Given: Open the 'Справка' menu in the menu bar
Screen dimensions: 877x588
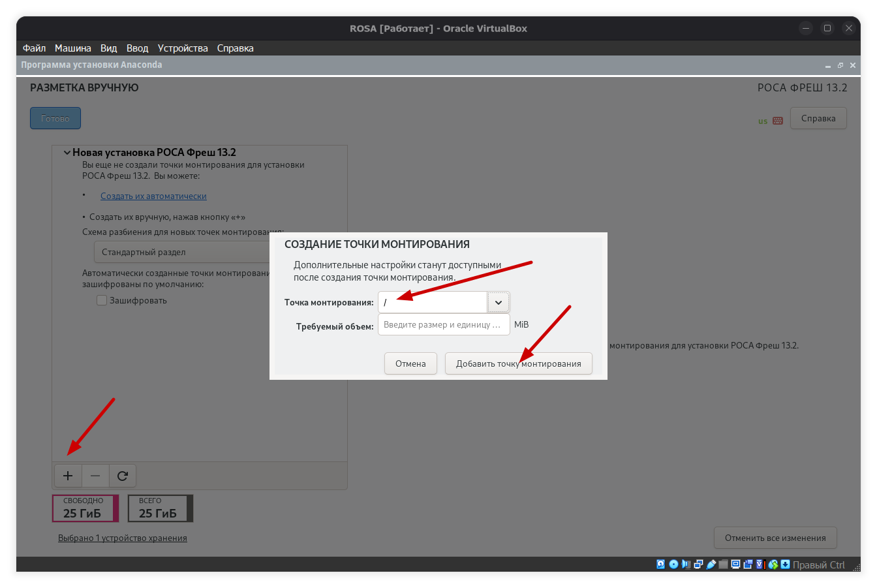Looking at the screenshot, I should pos(235,48).
